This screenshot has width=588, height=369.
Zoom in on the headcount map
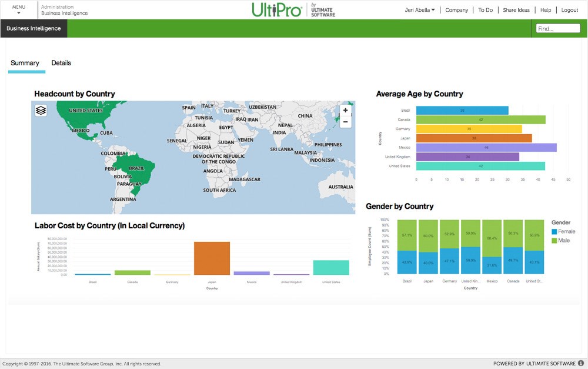point(345,111)
